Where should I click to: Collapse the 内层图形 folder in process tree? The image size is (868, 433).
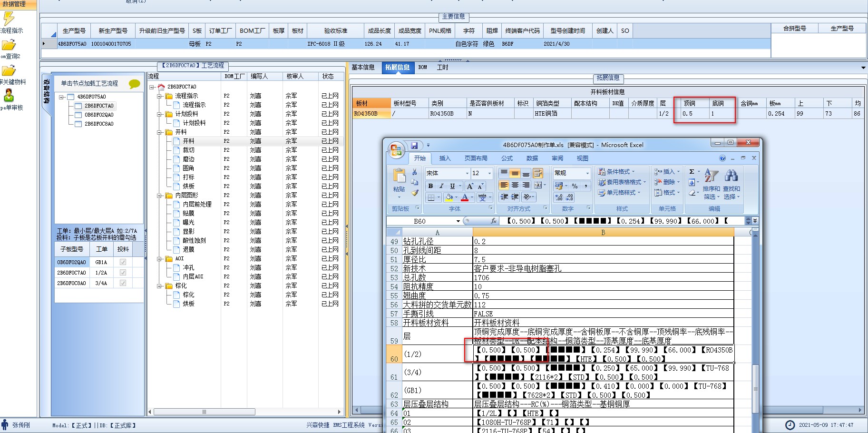tap(160, 195)
